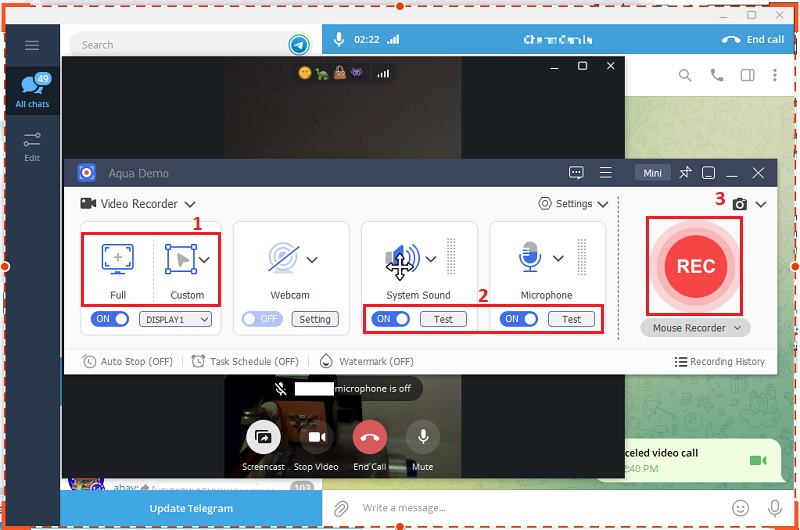Click the System Sound speaker icon
The width and height of the screenshot is (800, 530).
pos(403,259)
